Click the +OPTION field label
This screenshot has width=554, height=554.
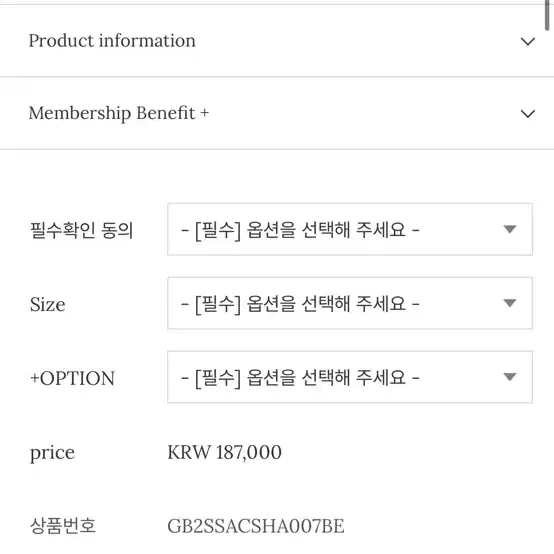(72, 378)
